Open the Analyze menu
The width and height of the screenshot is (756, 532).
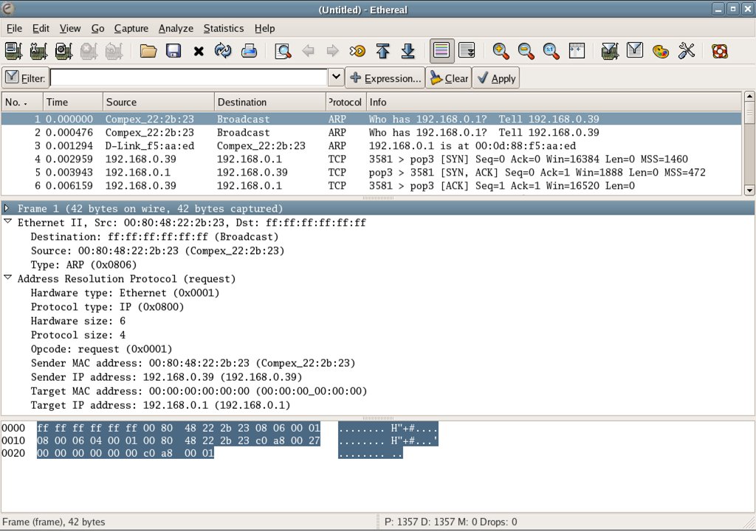[176, 29]
